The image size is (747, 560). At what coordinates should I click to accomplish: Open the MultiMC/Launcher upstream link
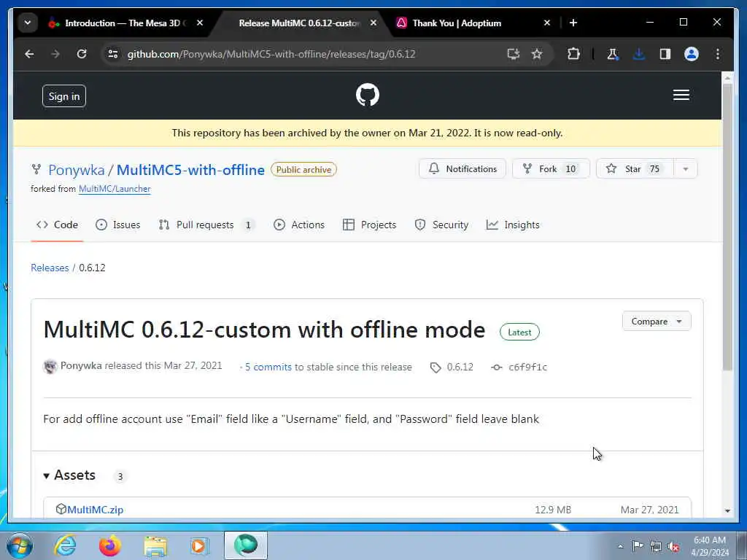tap(115, 189)
